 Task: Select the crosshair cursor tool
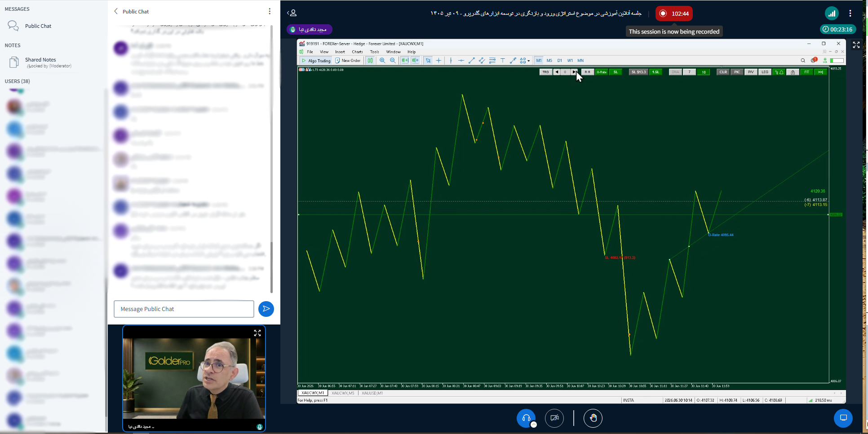pos(438,61)
